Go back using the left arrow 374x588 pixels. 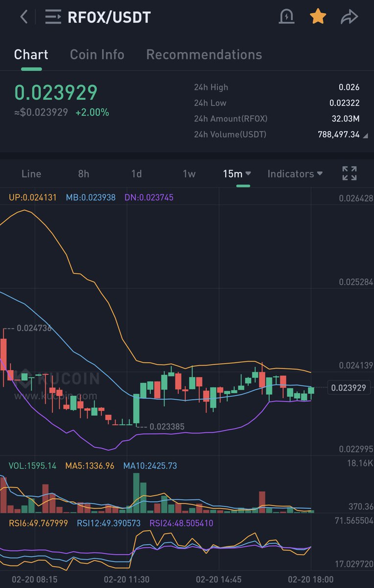pyautogui.click(x=23, y=17)
